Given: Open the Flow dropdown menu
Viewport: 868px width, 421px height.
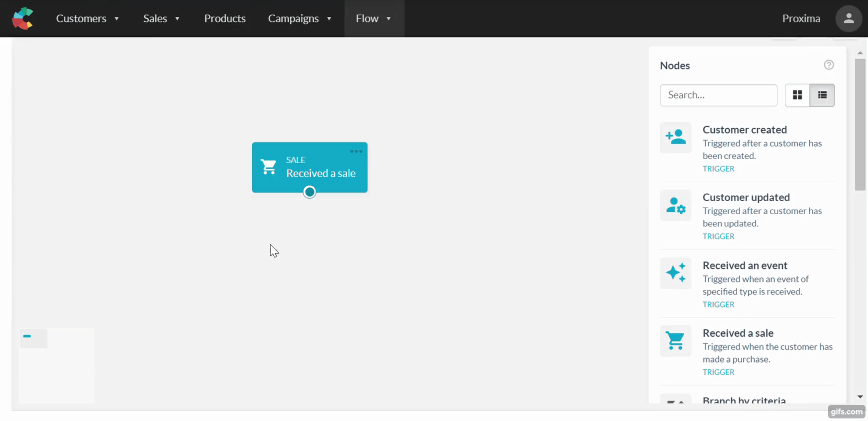Looking at the screenshot, I should pyautogui.click(x=373, y=18).
